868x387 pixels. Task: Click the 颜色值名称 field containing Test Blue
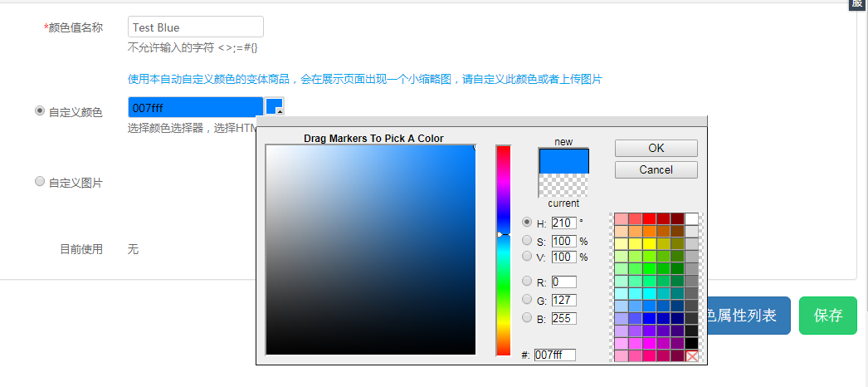[x=196, y=27]
